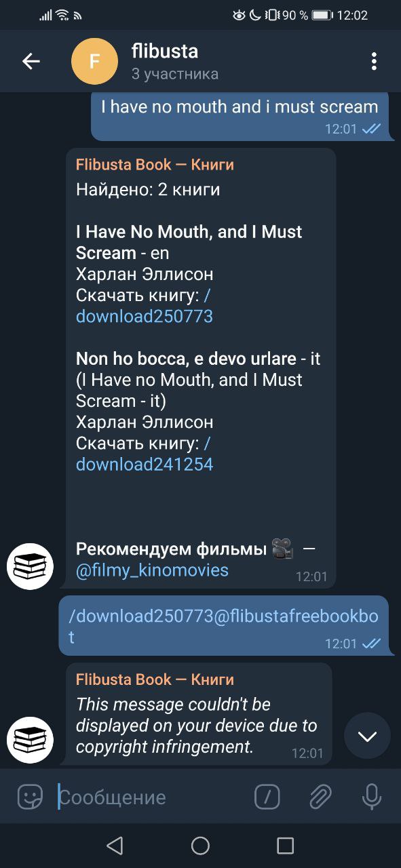Focus the Сообщение message input field
Viewport: 401px width, 868px height.
[149, 797]
